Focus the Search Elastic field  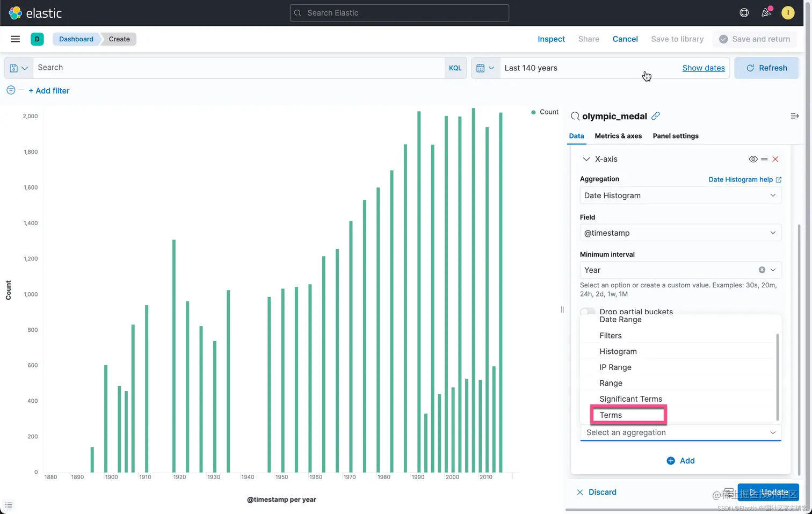pos(400,13)
